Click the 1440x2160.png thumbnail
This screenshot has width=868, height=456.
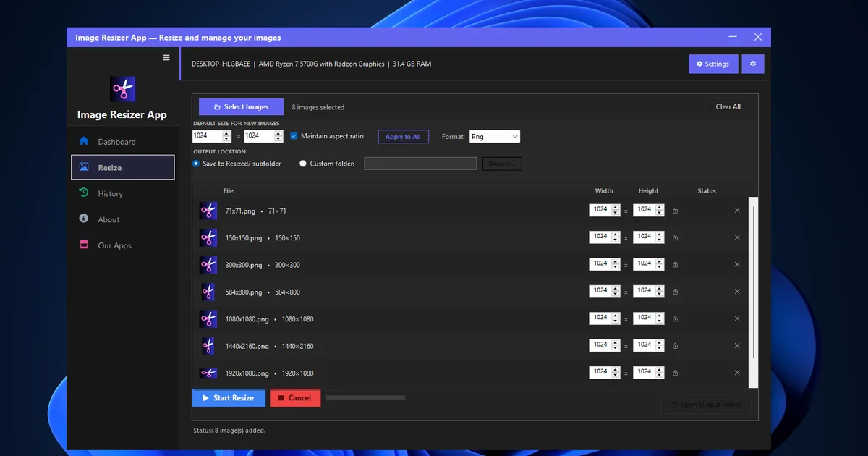[208, 346]
